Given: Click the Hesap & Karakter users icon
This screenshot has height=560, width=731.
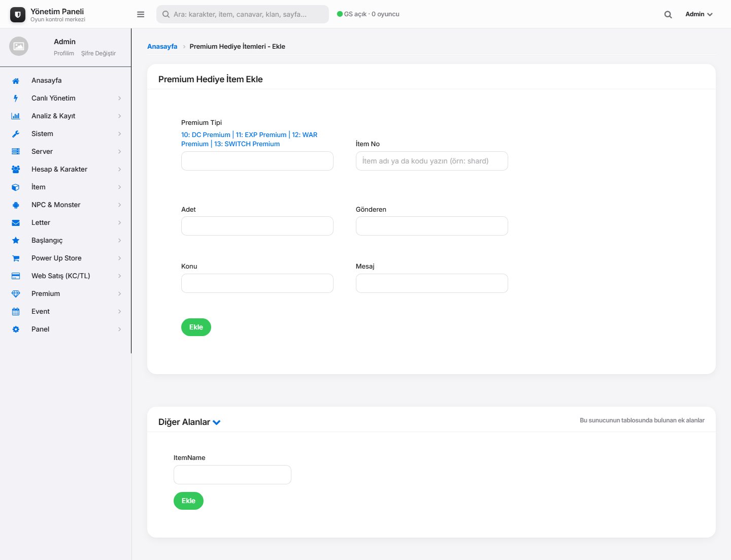Looking at the screenshot, I should [x=16, y=170].
